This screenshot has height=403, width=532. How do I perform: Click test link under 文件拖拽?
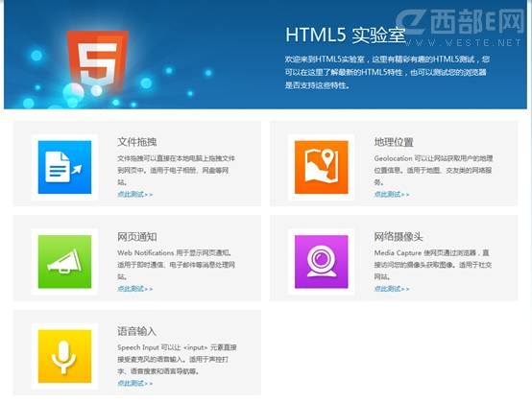coord(135,194)
